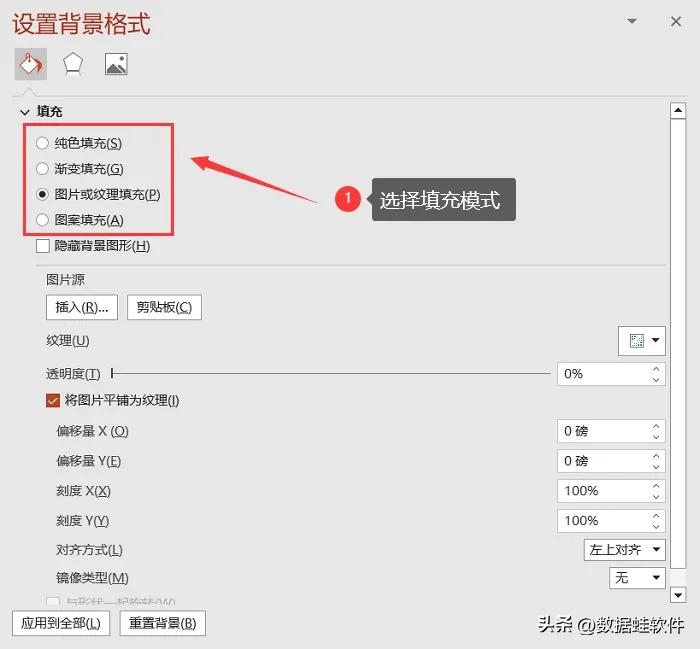This screenshot has height=649, width=700.
Task: Select 图片或纹理填充(P) radio button
Action: coord(42,195)
